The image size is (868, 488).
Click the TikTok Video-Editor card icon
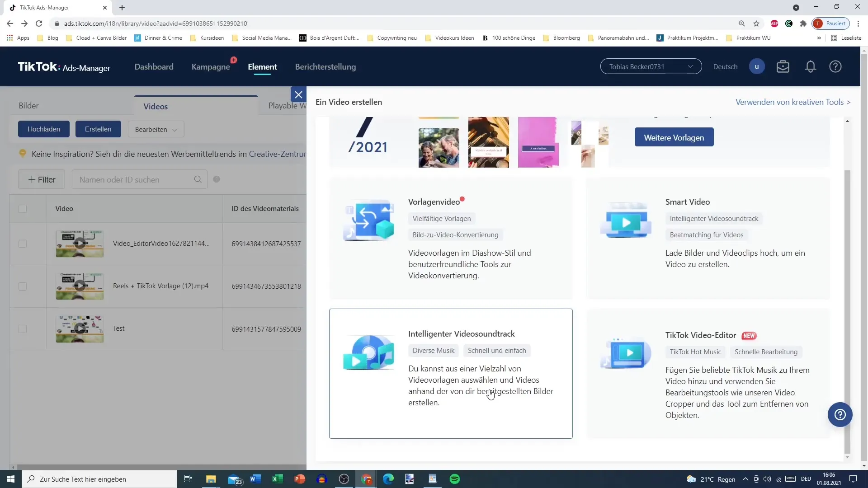click(x=626, y=352)
